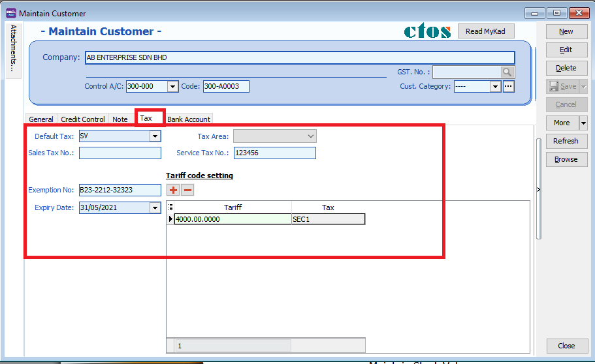Viewport: 595px width, 364px height.
Task: Click the New button
Action: [x=566, y=31]
